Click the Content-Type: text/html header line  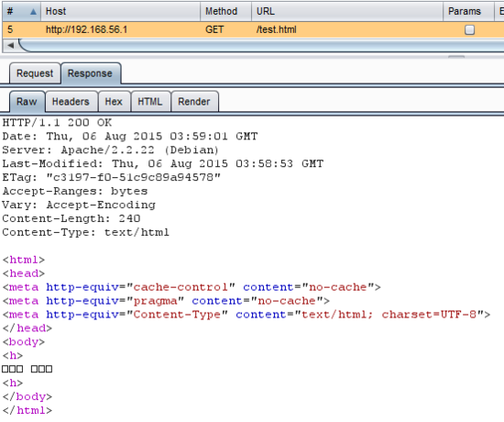point(85,232)
